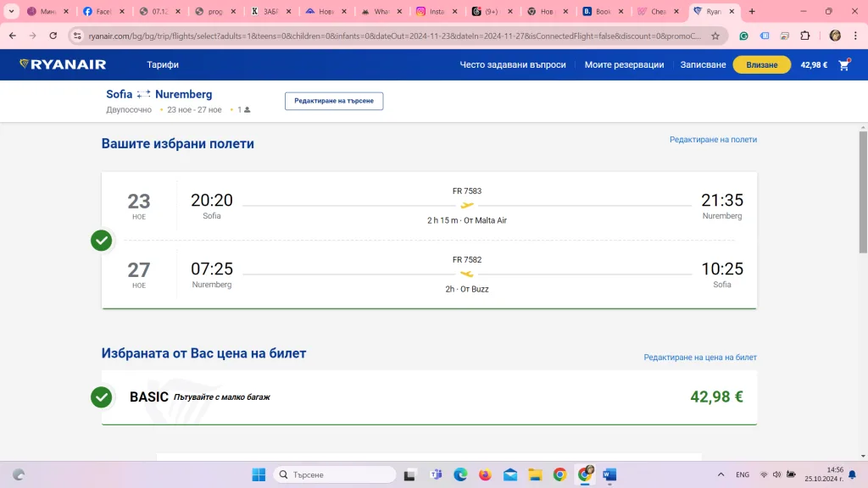This screenshot has height=488, width=868.
Task: Click the plane icon for flight FR 7583
Action: click(467, 205)
